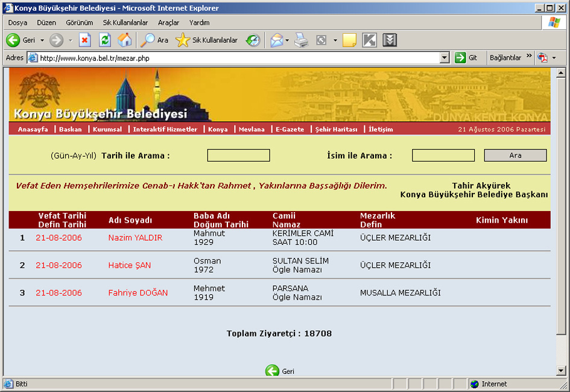Print the page with the printer icon
Image resolution: width=570 pixels, height=392 pixels.
click(x=301, y=40)
